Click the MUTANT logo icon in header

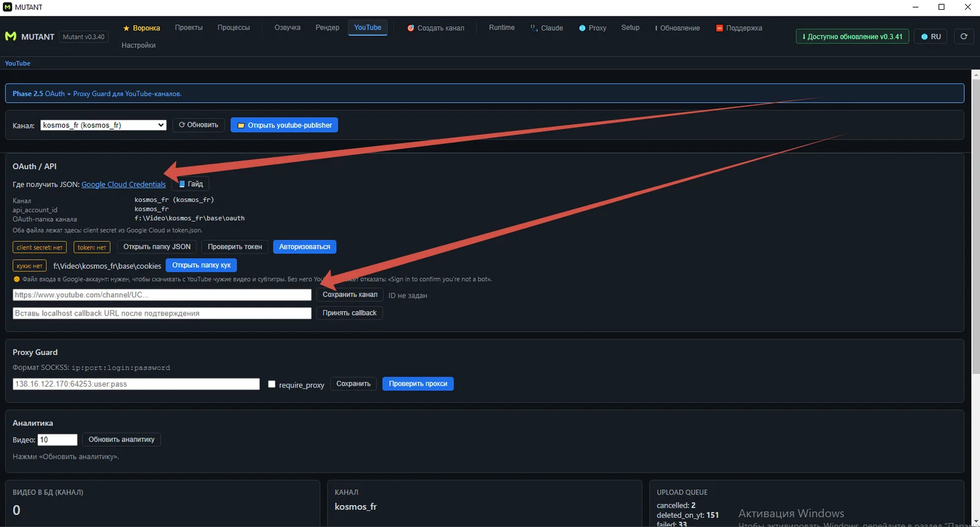click(x=10, y=36)
